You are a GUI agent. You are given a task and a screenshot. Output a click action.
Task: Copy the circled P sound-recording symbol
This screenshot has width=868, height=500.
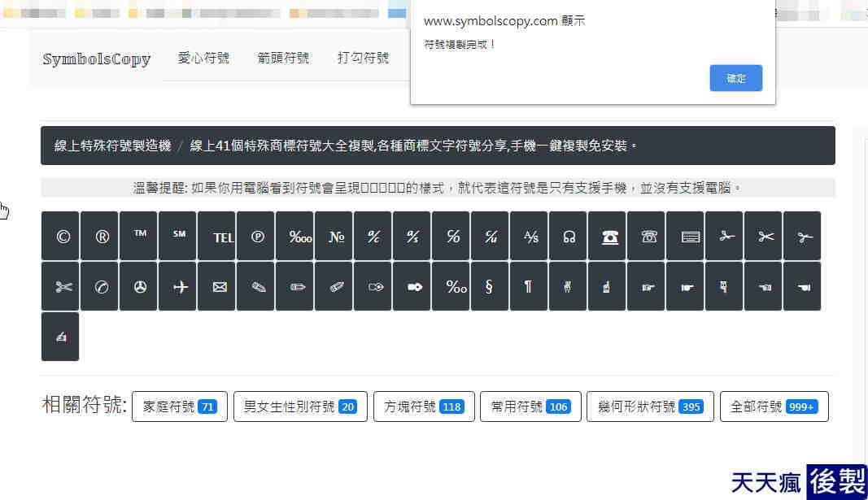[255, 236]
